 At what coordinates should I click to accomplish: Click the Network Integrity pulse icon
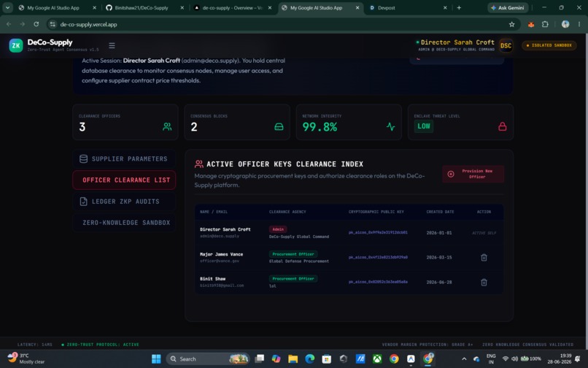coord(391,127)
